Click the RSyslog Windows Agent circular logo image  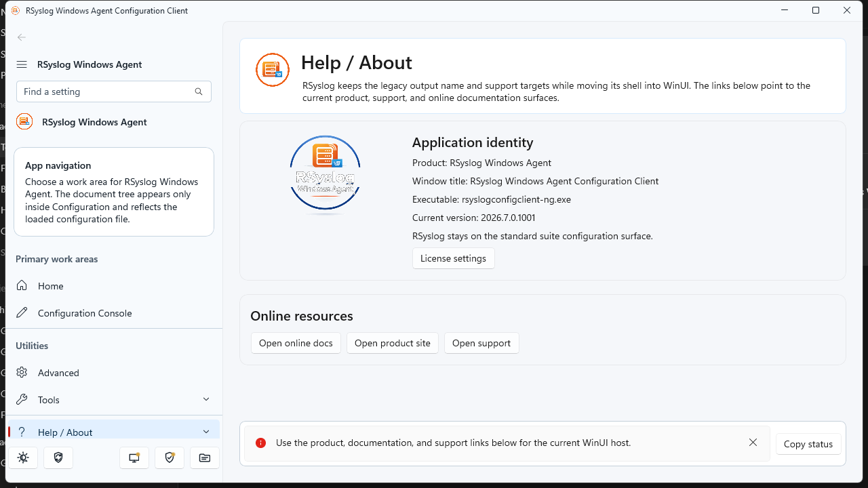[325, 175]
